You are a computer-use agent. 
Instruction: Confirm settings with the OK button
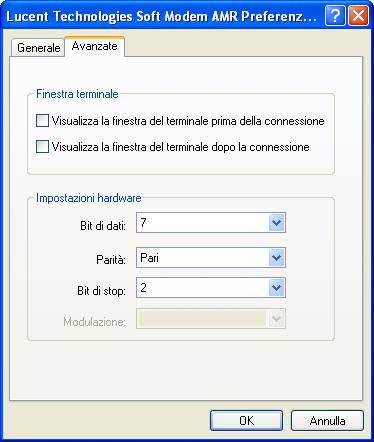tap(246, 421)
